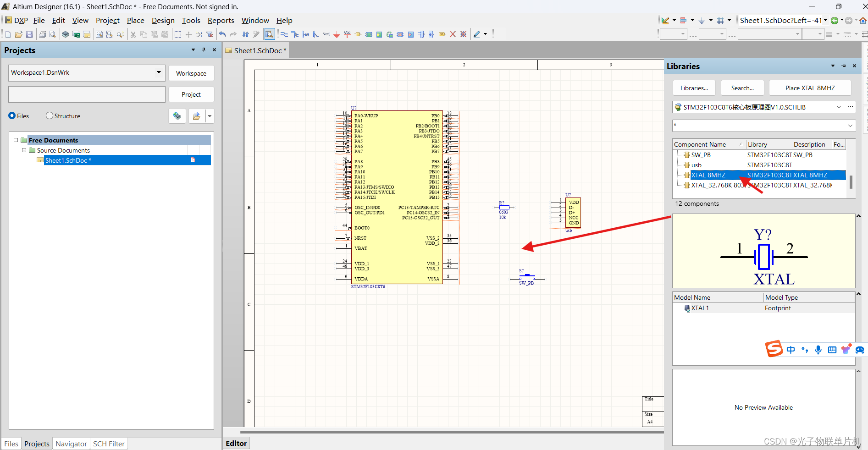
Task: Click the Libraries... button
Action: pos(694,88)
